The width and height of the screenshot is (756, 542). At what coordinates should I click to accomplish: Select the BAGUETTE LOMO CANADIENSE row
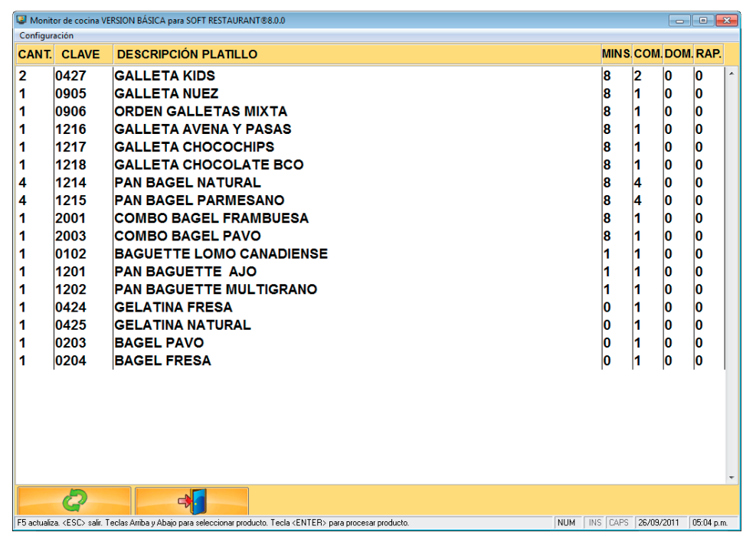coord(221,253)
